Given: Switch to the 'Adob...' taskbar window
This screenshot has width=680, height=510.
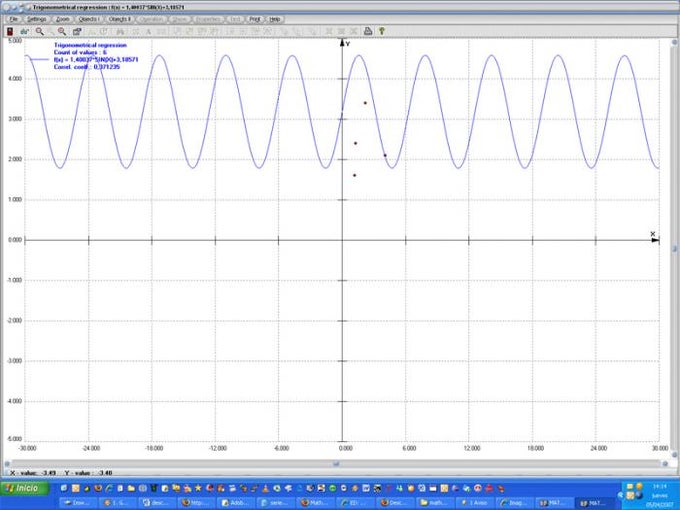Looking at the screenshot, I should 235,503.
